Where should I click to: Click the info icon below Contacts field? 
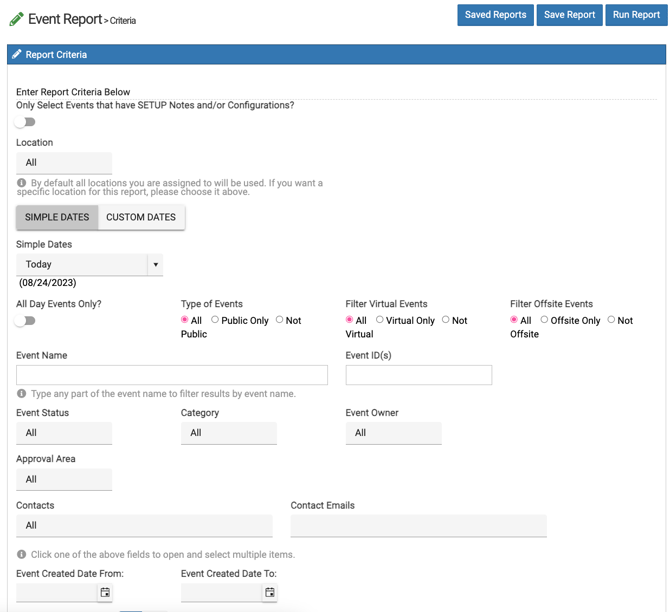[22, 554]
